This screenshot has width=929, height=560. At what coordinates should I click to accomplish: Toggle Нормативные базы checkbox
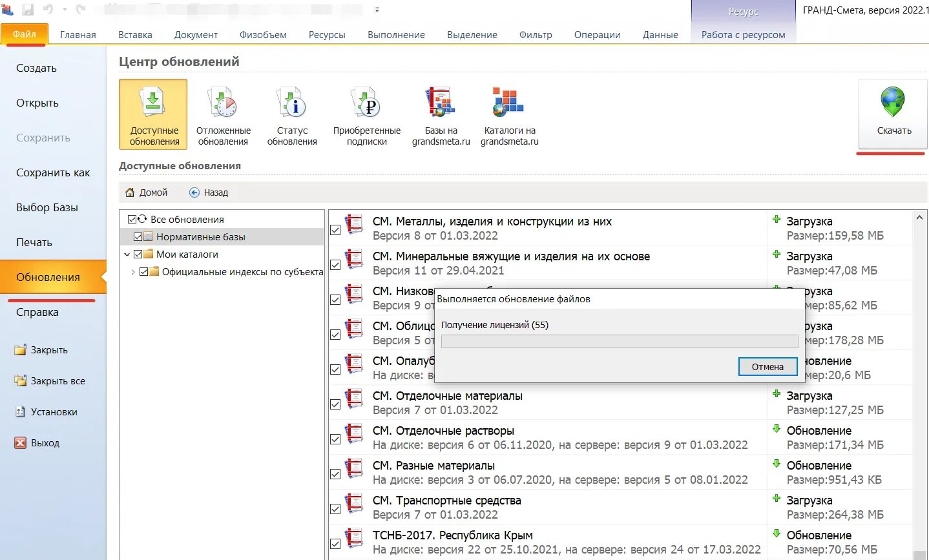[138, 237]
